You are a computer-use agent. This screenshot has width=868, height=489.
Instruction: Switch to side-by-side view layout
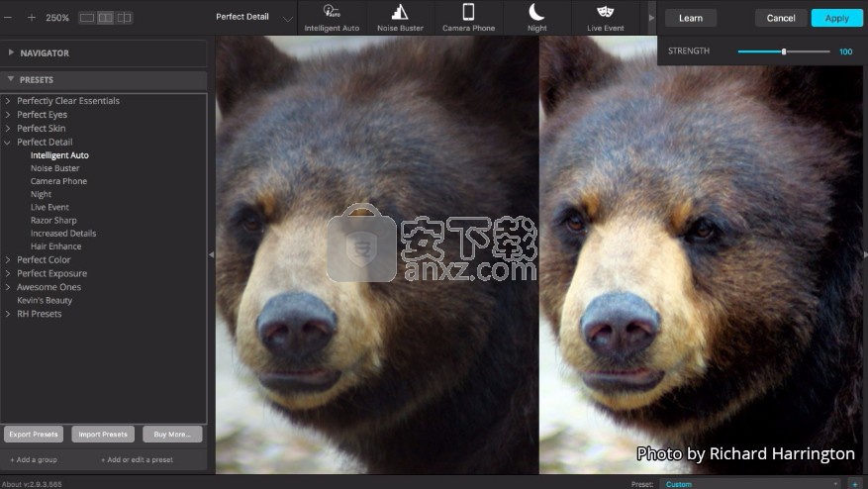105,18
